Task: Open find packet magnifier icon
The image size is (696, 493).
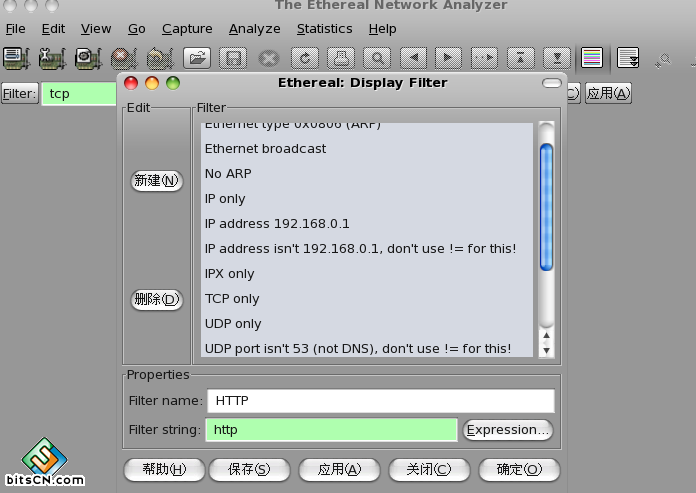Action: click(x=376, y=57)
